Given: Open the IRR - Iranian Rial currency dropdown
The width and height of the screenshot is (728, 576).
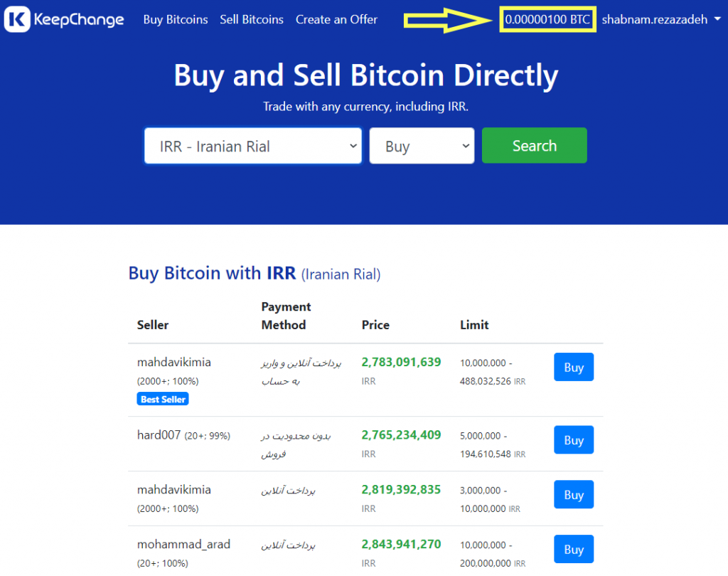Looking at the screenshot, I should (x=253, y=146).
